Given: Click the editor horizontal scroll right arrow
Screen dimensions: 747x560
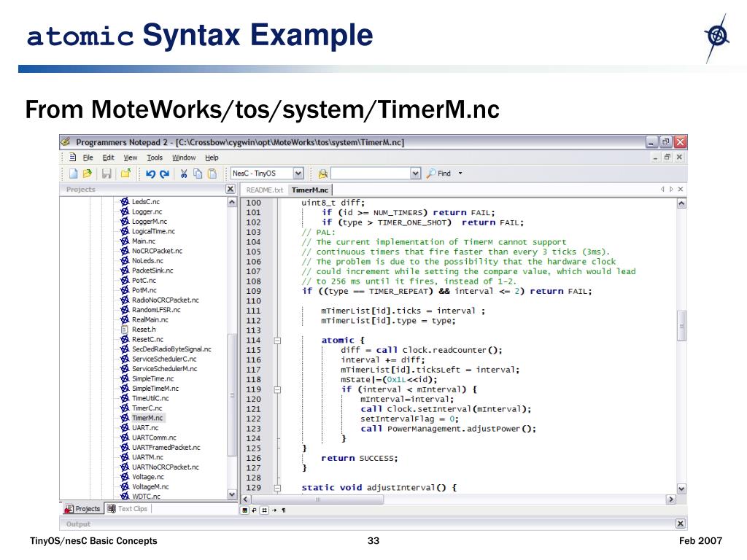Looking at the screenshot, I should point(671,499).
